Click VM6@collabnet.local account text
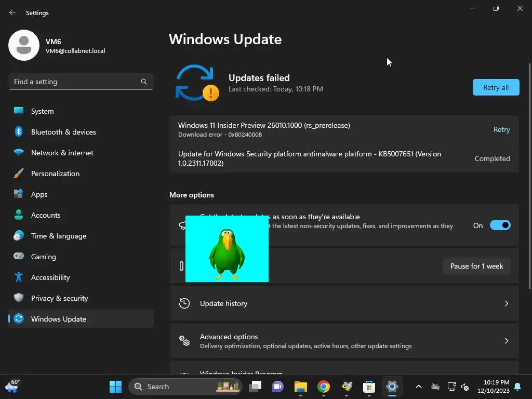The image size is (532, 399). [x=75, y=51]
